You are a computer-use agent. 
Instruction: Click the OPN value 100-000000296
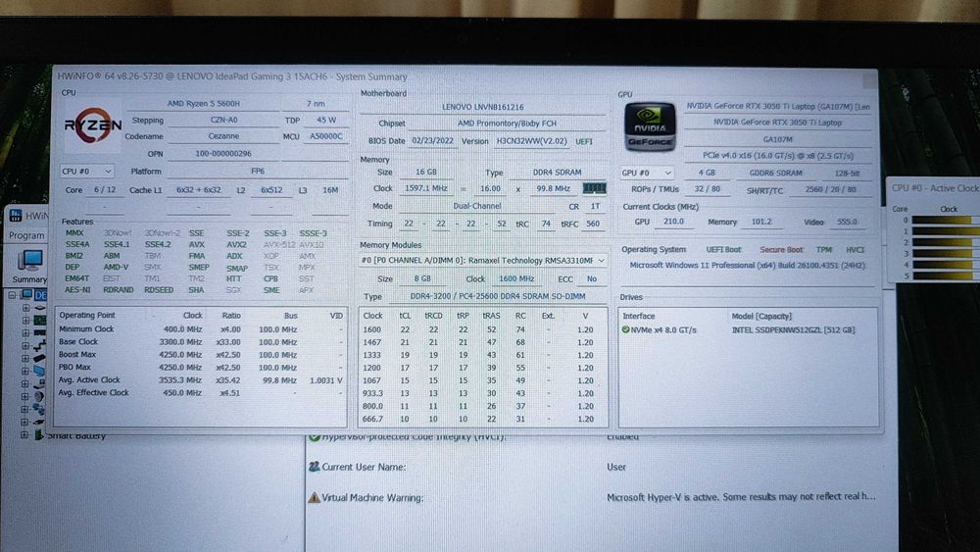[223, 153]
